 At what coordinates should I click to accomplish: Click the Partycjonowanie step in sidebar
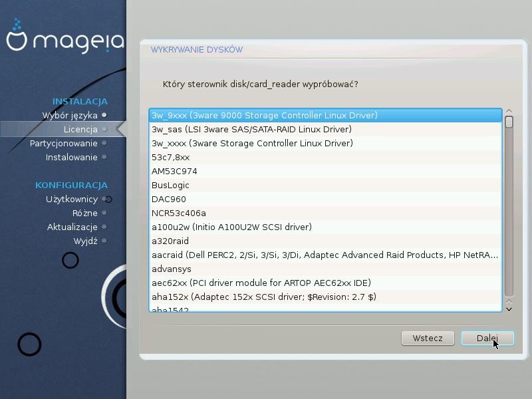pyautogui.click(x=63, y=143)
